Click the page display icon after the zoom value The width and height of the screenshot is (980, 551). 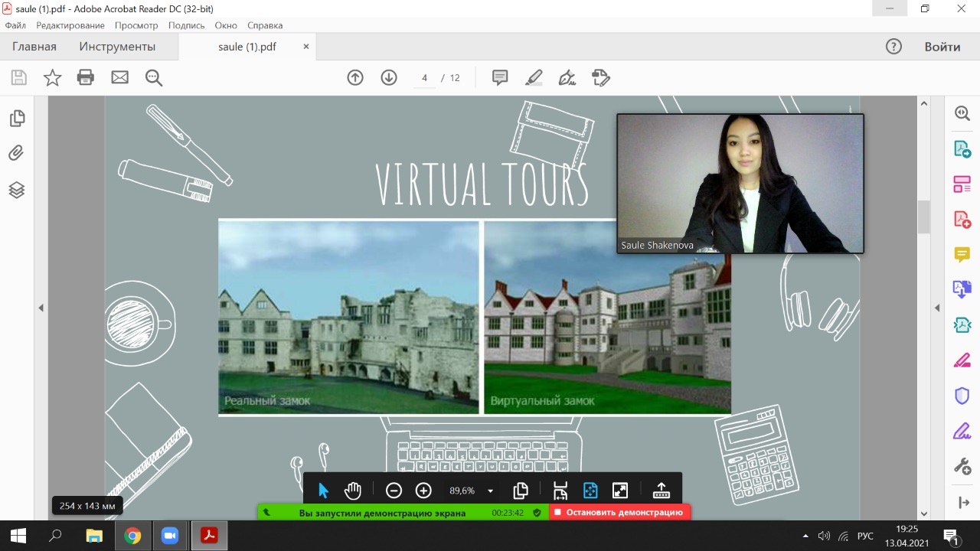tap(521, 491)
